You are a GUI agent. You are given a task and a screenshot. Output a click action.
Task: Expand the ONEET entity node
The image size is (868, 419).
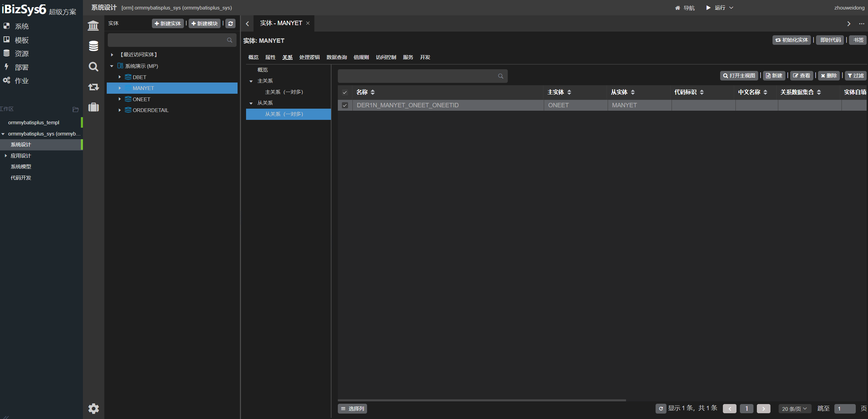coord(120,99)
